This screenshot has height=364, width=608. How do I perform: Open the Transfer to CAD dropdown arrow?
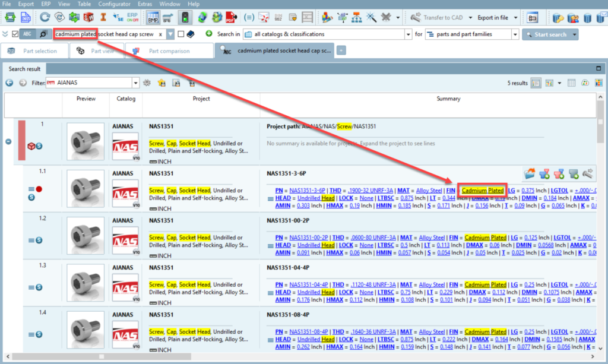(x=470, y=17)
